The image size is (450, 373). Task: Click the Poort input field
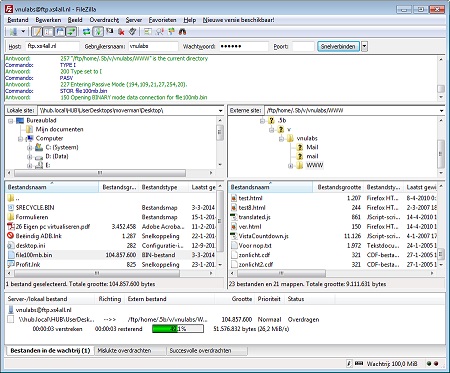click(303, 46)
